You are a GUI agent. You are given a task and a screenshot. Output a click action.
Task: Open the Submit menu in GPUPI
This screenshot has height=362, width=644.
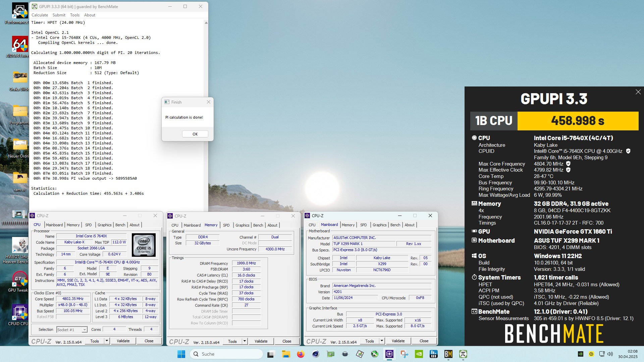[x=59, y=15]
